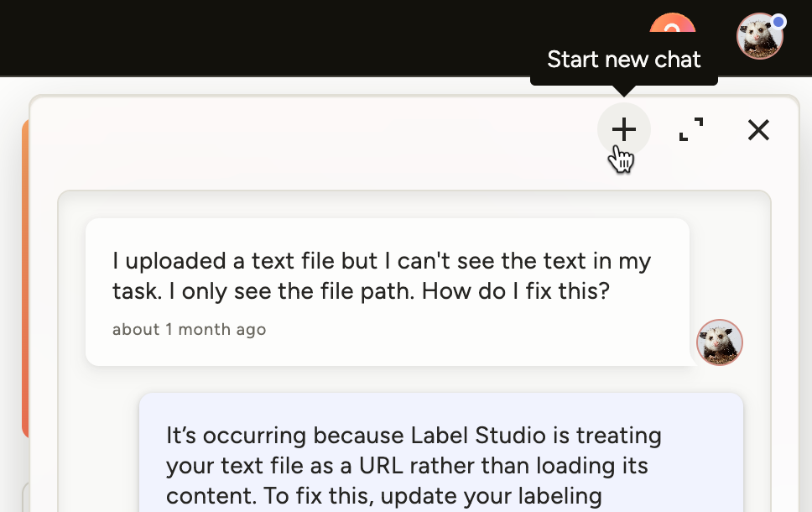This screenshot has width=812, height=512.
Task: Click the blue notification dot on the profile avatar
Action: 779,19
